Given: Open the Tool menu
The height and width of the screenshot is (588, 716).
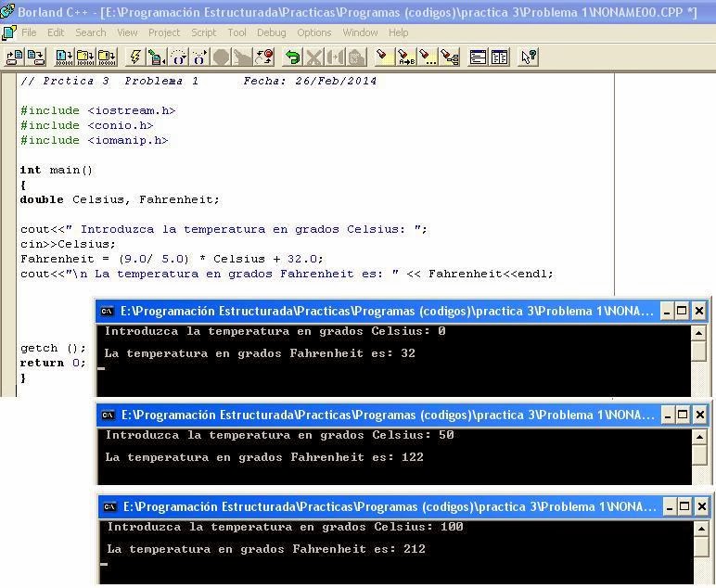Looking at the screenshot, I should point(237,32).
